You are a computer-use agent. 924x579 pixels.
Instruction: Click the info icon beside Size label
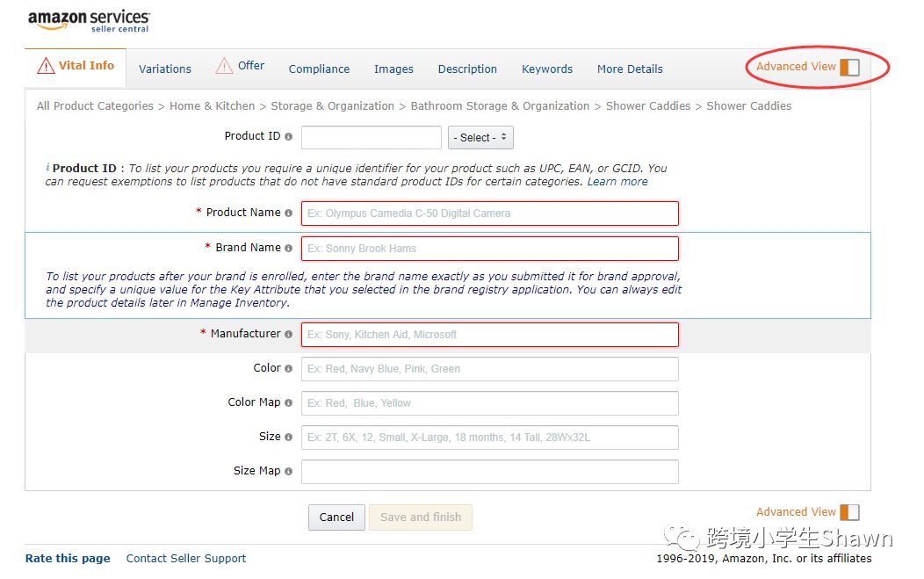[x=288, y=437]
